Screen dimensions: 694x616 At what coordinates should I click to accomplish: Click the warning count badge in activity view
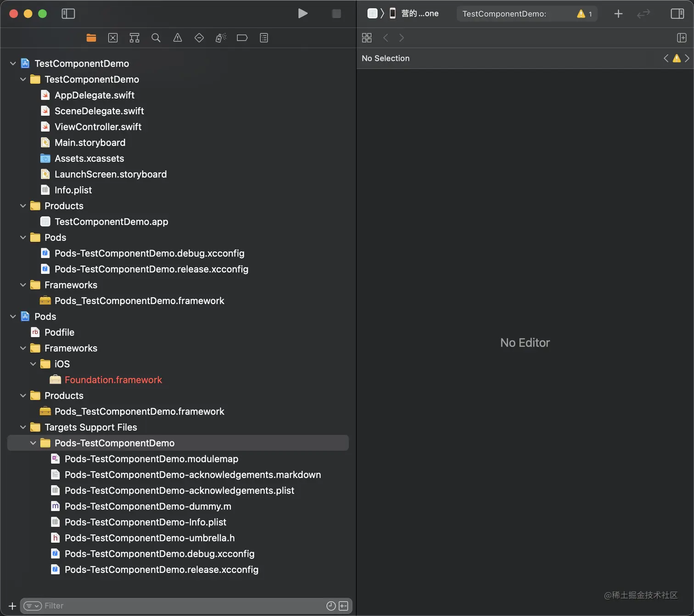coord(585,14)
